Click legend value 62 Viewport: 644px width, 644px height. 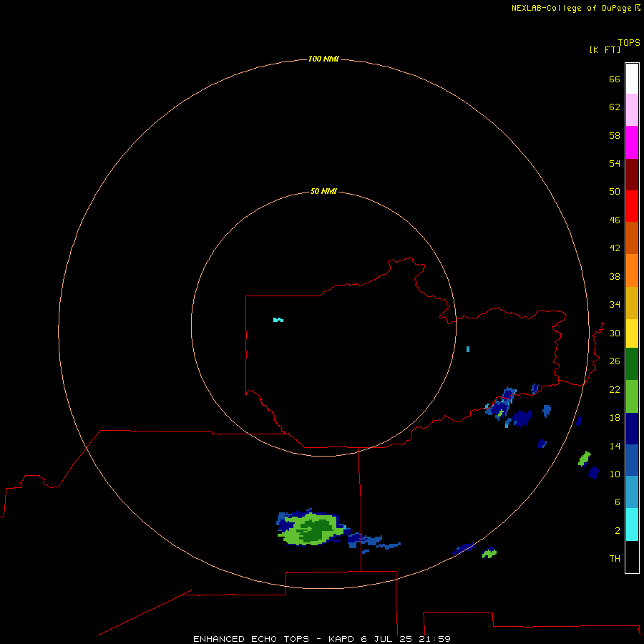pyautogui.click(x=615, y=107)
